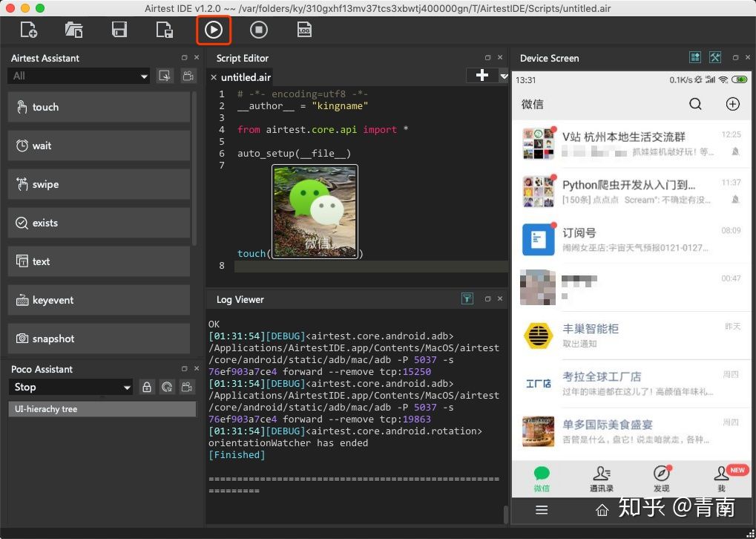Toggle the Log Viewer filter icon
This screenshot has width=756, height=539.
467,298
